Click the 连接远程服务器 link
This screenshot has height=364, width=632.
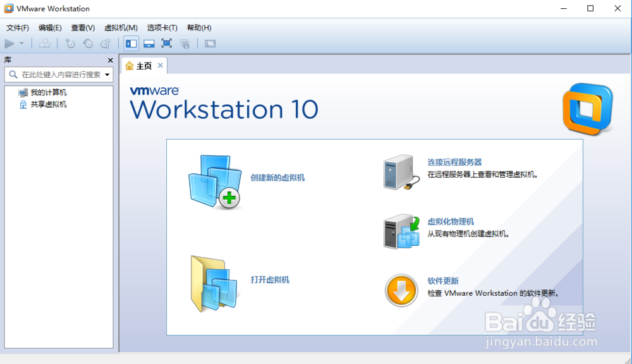coord(454,162)
